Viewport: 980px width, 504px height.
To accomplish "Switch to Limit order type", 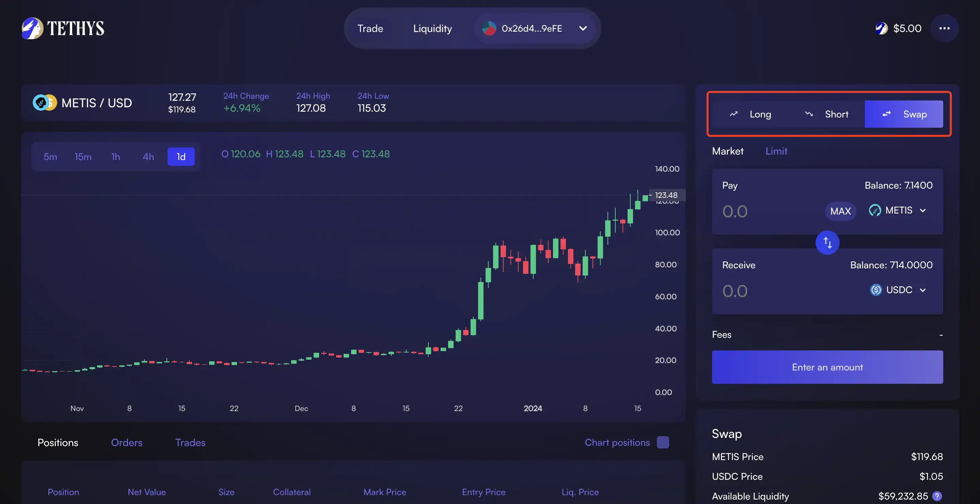I will click(x=776, y=151).
